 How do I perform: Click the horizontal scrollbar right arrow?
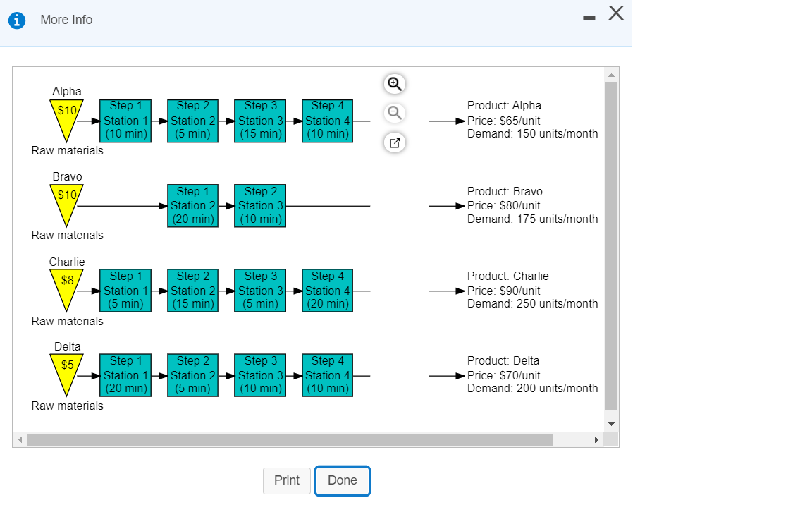click(x=596, y=439)
